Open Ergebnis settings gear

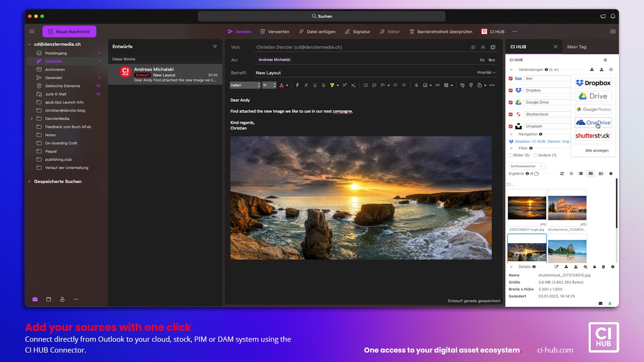point(611,173)
